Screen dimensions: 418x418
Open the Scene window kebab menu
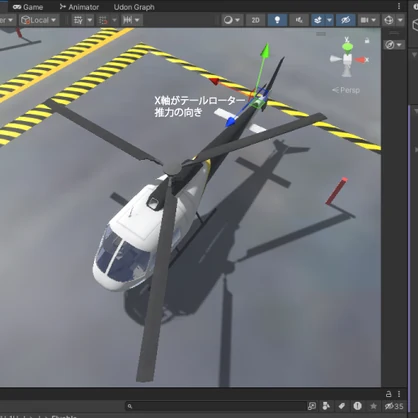(399, 6)
